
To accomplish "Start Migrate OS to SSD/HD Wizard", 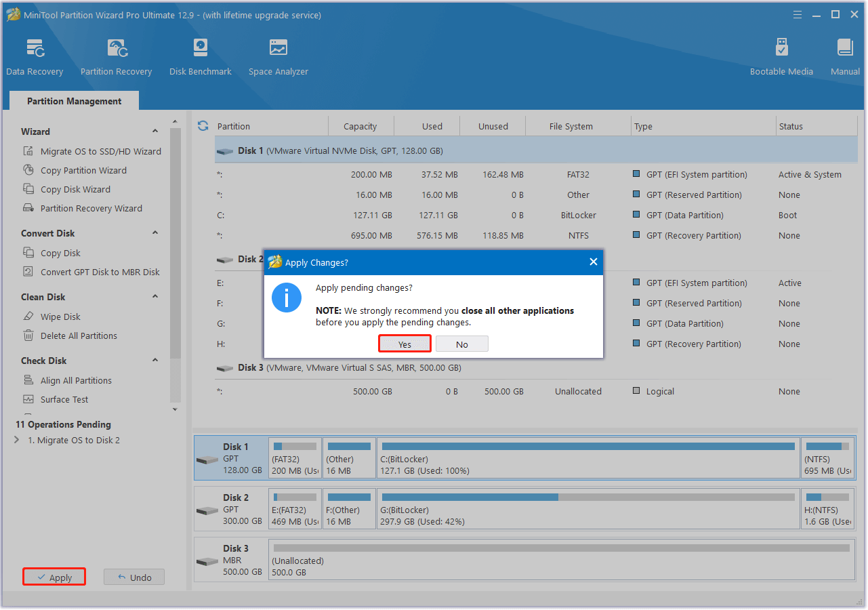I will (93, 151).
